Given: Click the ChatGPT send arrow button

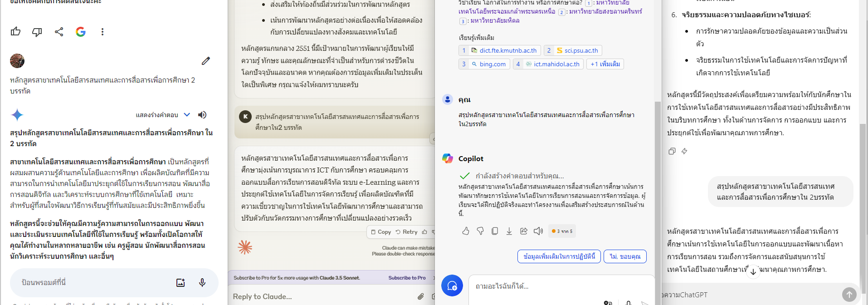Looking at the screenshot, I should point(849,295).
